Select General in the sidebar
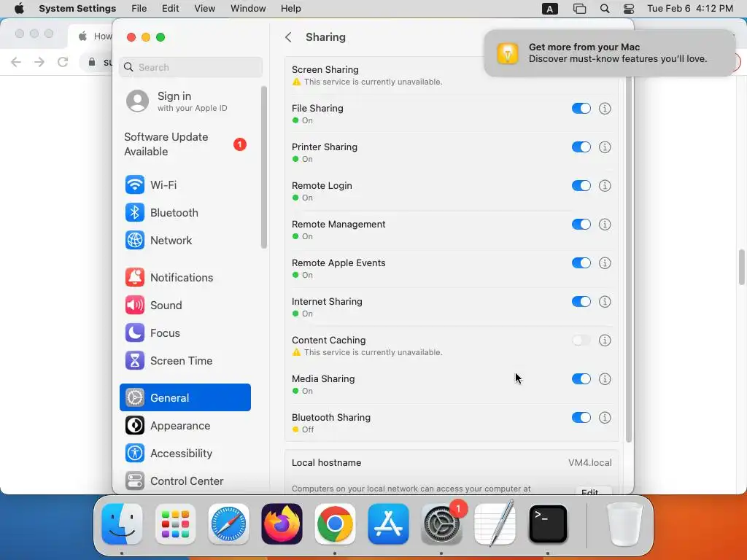The height and width of the screenshot is (560, 747). pos(185,397)
